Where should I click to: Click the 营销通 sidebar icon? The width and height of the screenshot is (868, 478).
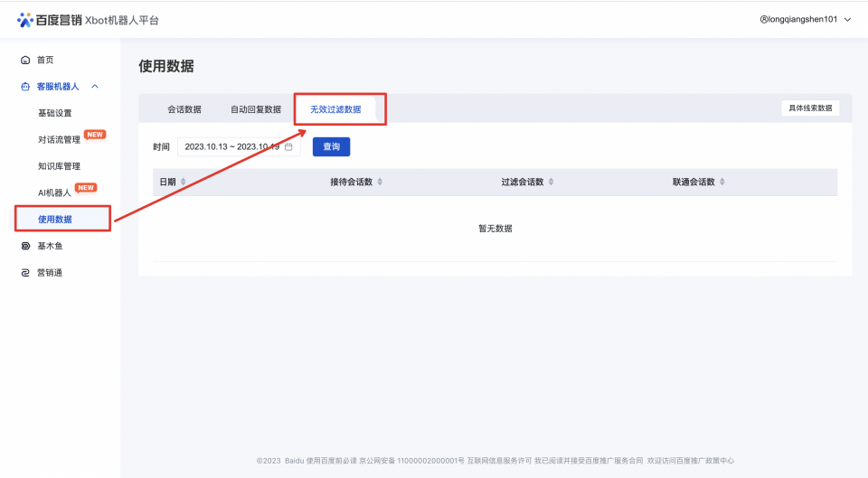click(x=25, y=273)
